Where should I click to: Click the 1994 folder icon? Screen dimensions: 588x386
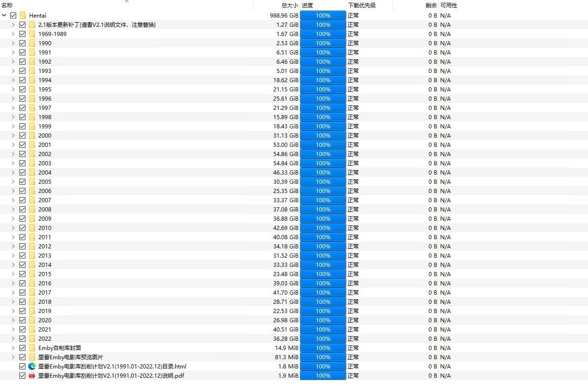pyautogui.click(x=32, y=80)
